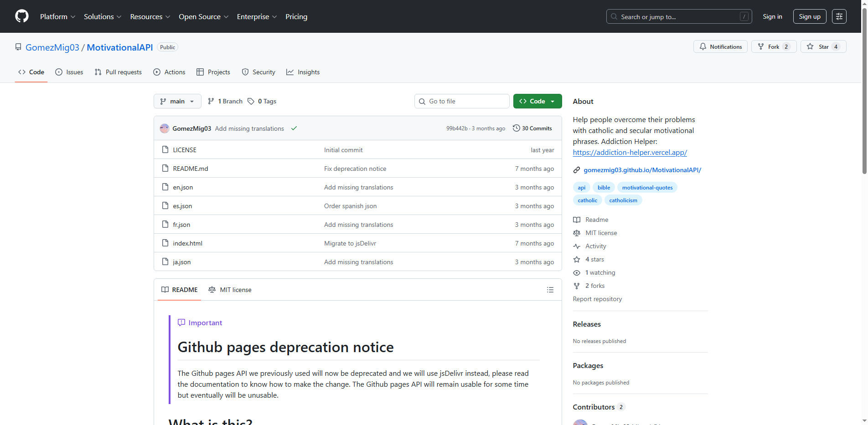The height and width of the screenshot is (425, 868).
Task: Open the MotivationalAPI repository link
Action: pyautogui.click(x=120, y=47)
